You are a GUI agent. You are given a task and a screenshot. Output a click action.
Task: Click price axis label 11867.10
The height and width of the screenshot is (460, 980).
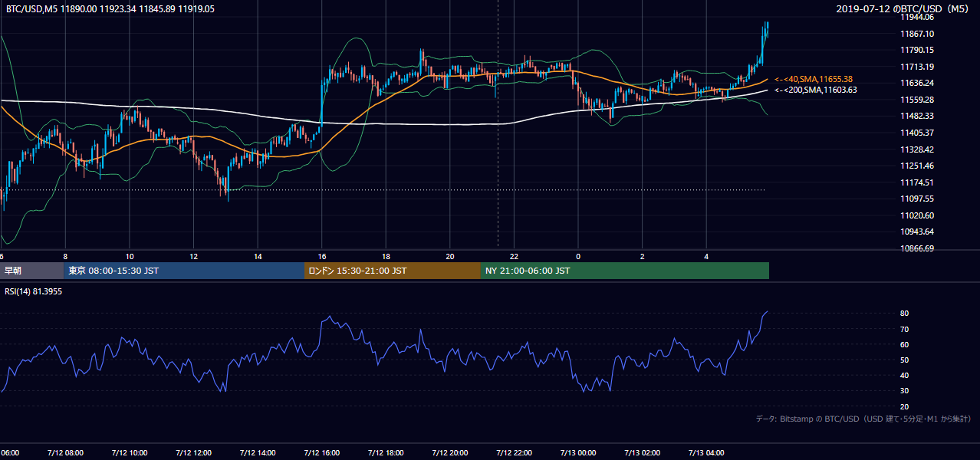click(917, 34)
